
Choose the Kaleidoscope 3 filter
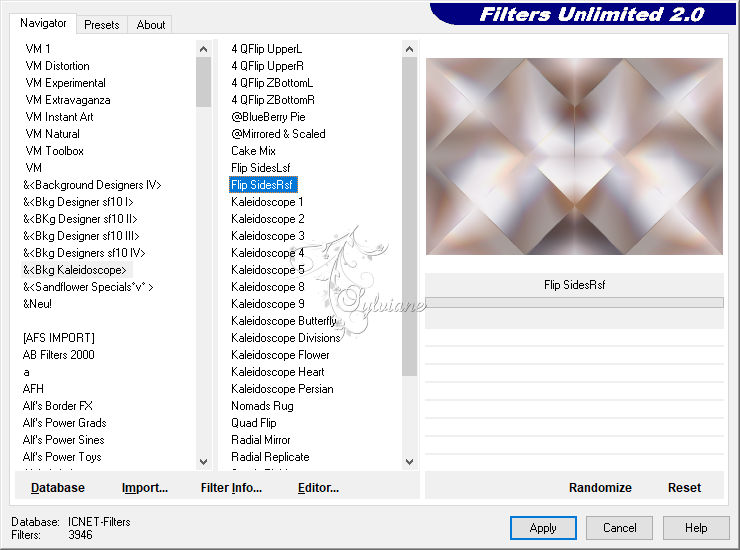click(x=268, y=236)
